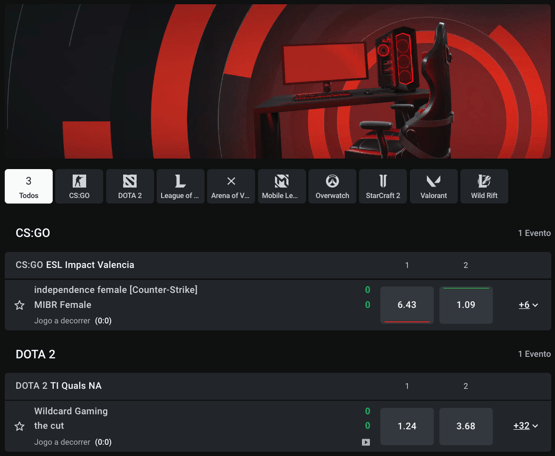
Task: Open the Wildcard Gaming team name
Action: 71,411
